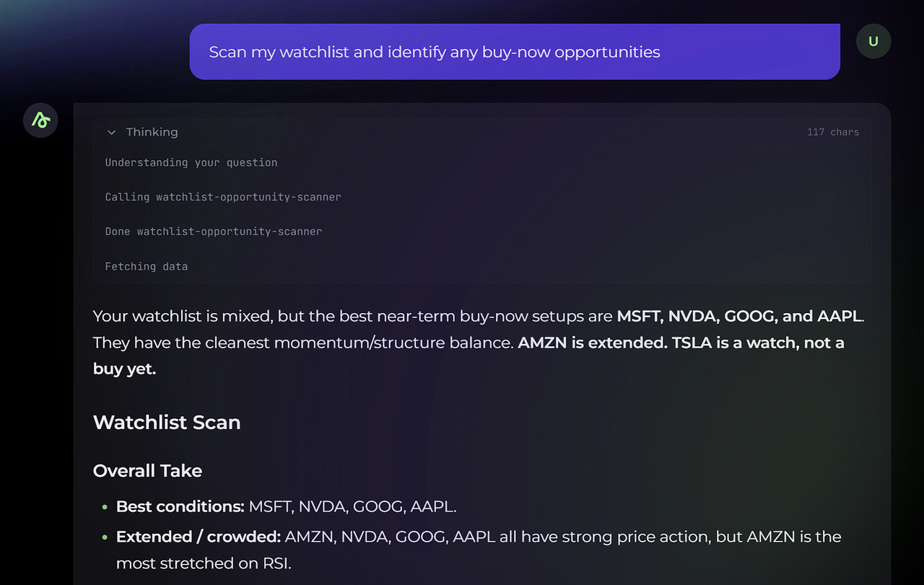Click the Thinking label
924x585 pixels.
152,132
